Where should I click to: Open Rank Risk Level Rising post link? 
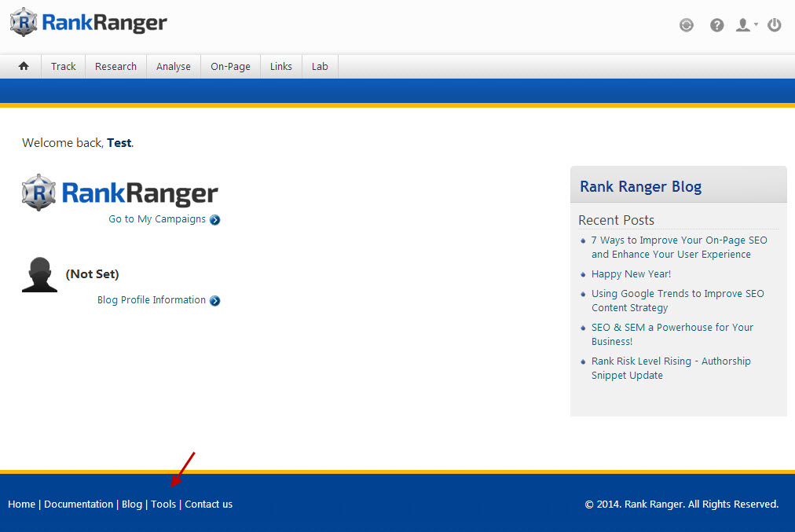click(671, 369)
